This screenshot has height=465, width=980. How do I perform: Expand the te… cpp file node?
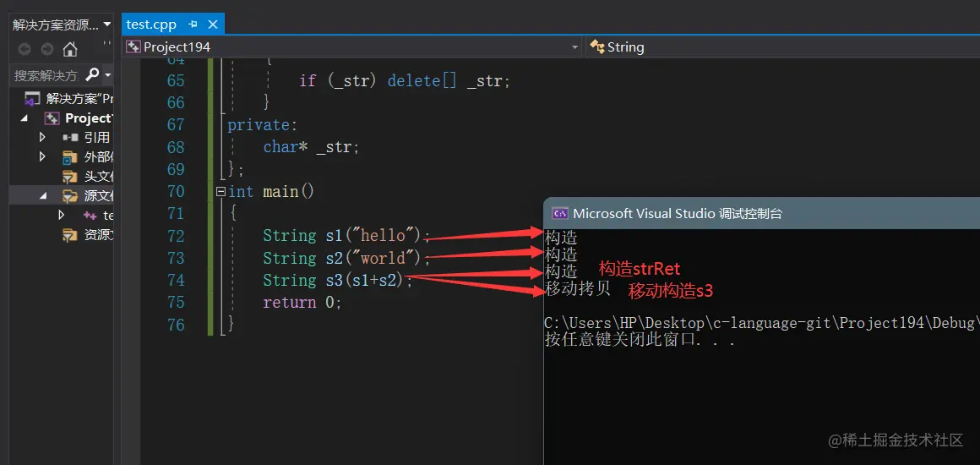(x=61, y=215)
